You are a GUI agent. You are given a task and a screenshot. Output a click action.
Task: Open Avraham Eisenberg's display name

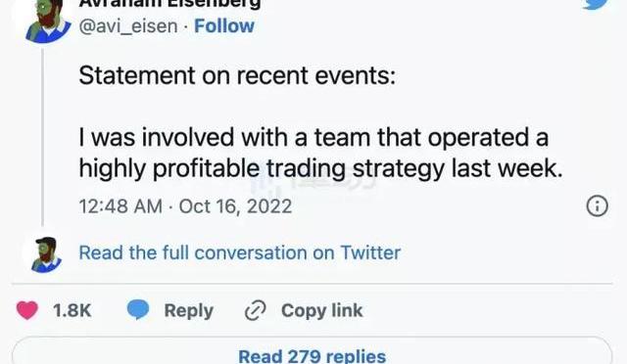click(169, 4)
